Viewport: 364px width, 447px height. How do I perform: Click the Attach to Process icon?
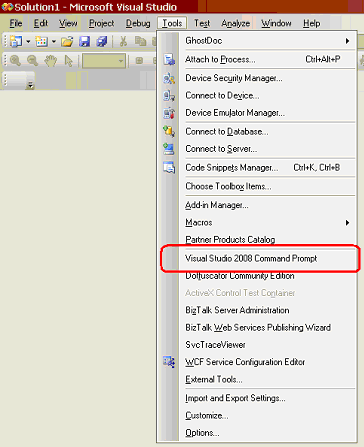click(169, 60)
